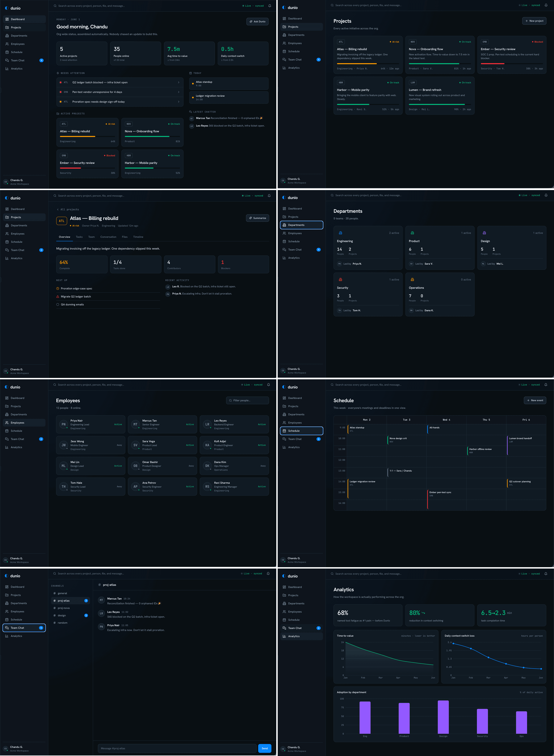Click Priya Nair's PN avatar on Employees screen
554x756 pixels.
coord(63,424)
